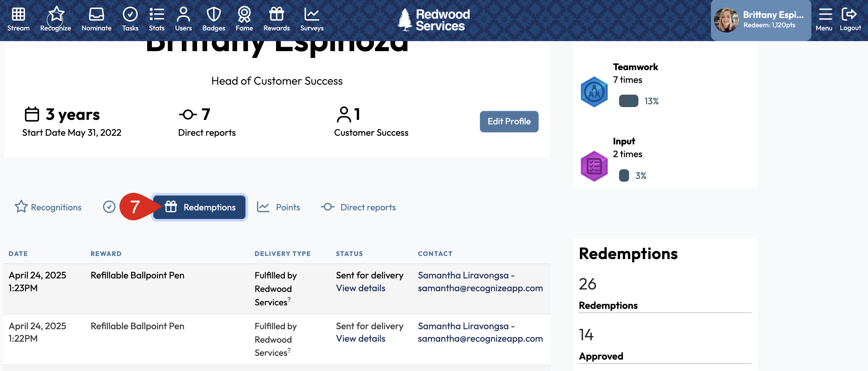Click the Logout icon

[850, 15]
